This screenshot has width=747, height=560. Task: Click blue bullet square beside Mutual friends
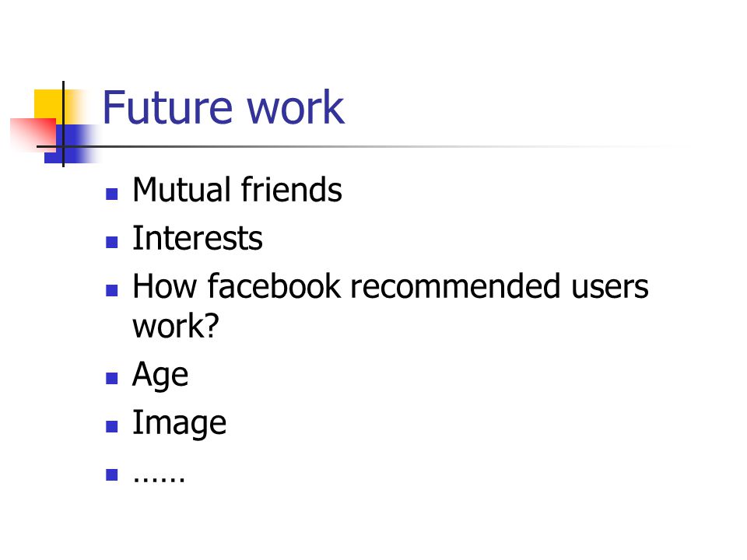tap(112, 194)
